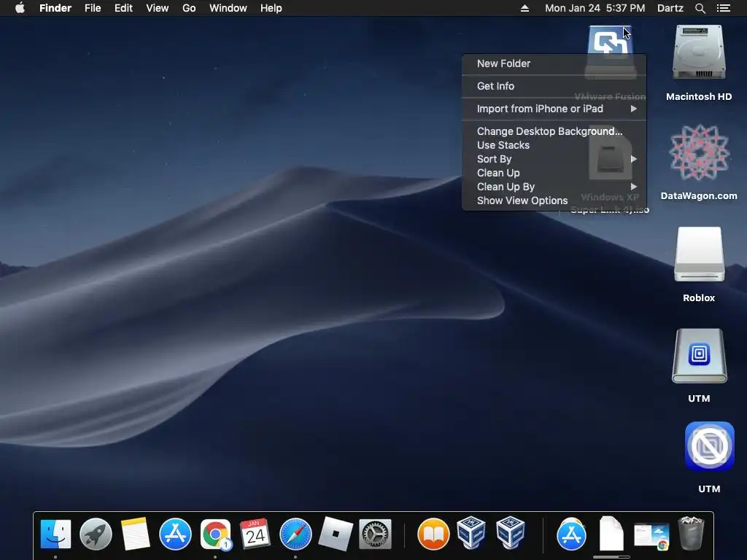Open App Store icon beside Notes
Viewport: 747px width, 560px height.
tap(175, 534)
